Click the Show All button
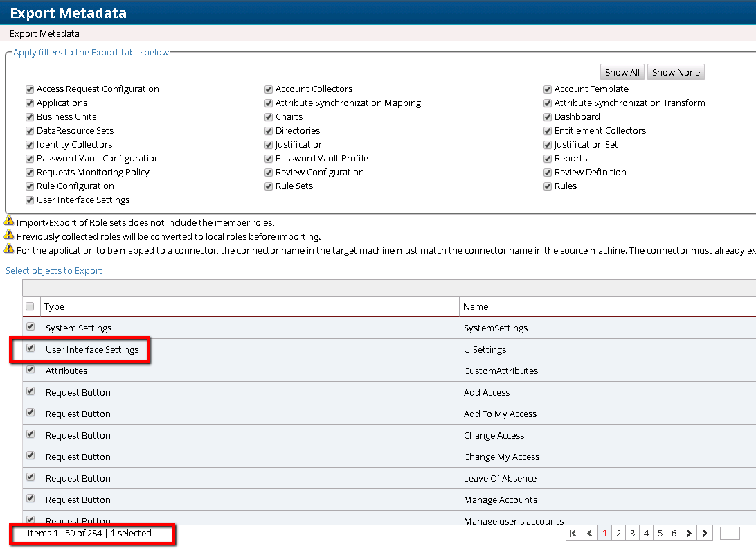The width and height of the screenshot is (756, 555). coord(622,73)
